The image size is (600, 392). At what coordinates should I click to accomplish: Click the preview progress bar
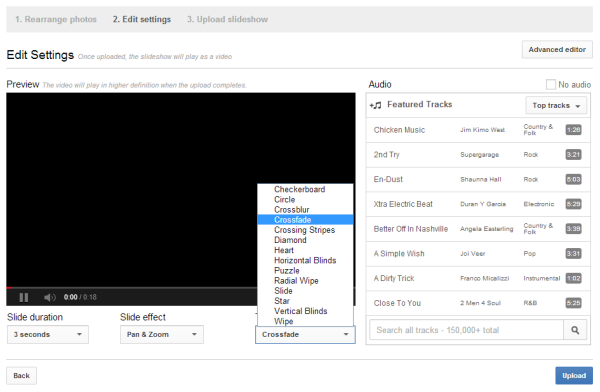click(132, 287)
